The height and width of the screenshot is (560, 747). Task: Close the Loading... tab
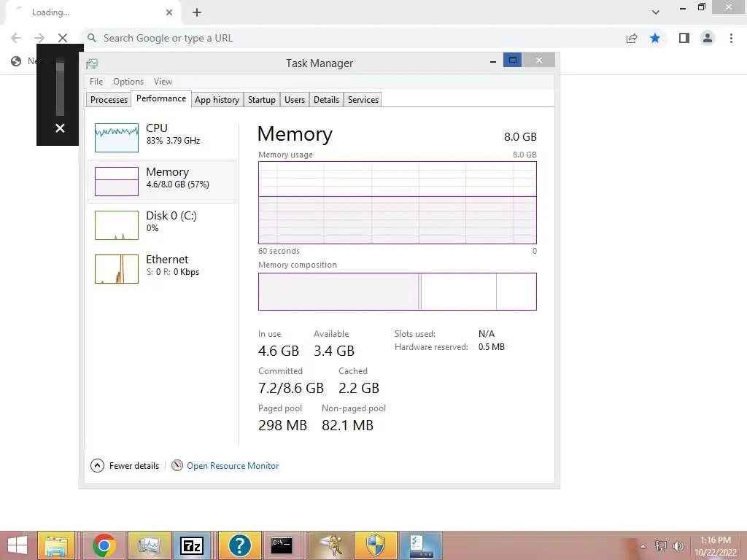click(x=169, y=12)
